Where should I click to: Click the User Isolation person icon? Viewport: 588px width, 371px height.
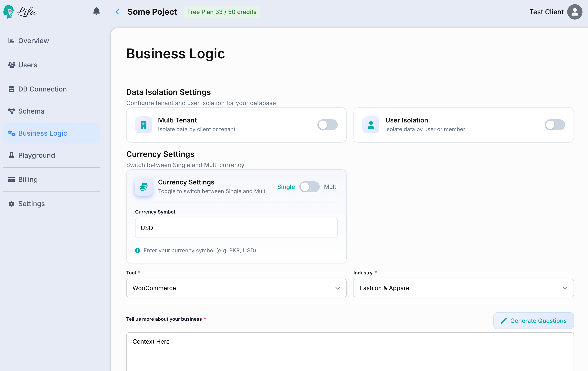click(371, 125)
